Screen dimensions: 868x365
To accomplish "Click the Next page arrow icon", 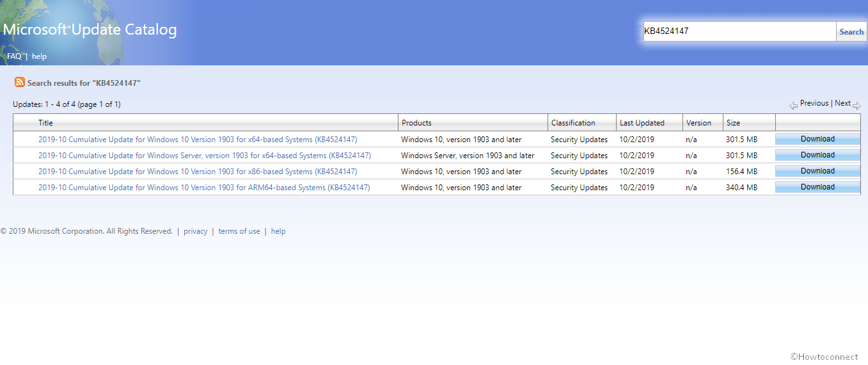I will [x=857, y=105].
